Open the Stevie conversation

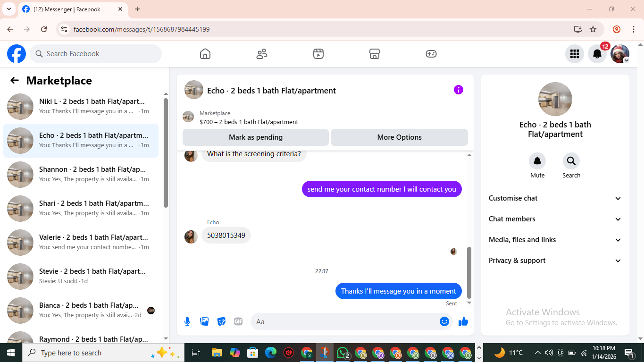coord(81,277)
